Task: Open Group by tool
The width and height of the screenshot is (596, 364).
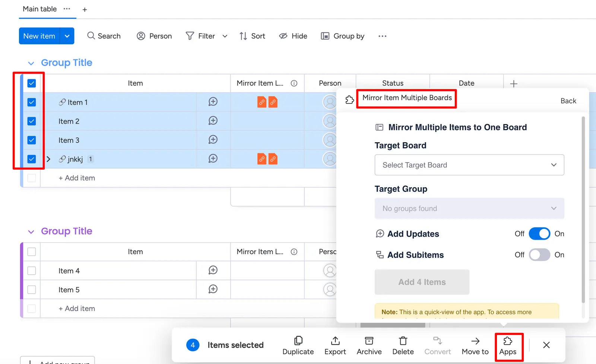Action: click(x=343, y=36)
